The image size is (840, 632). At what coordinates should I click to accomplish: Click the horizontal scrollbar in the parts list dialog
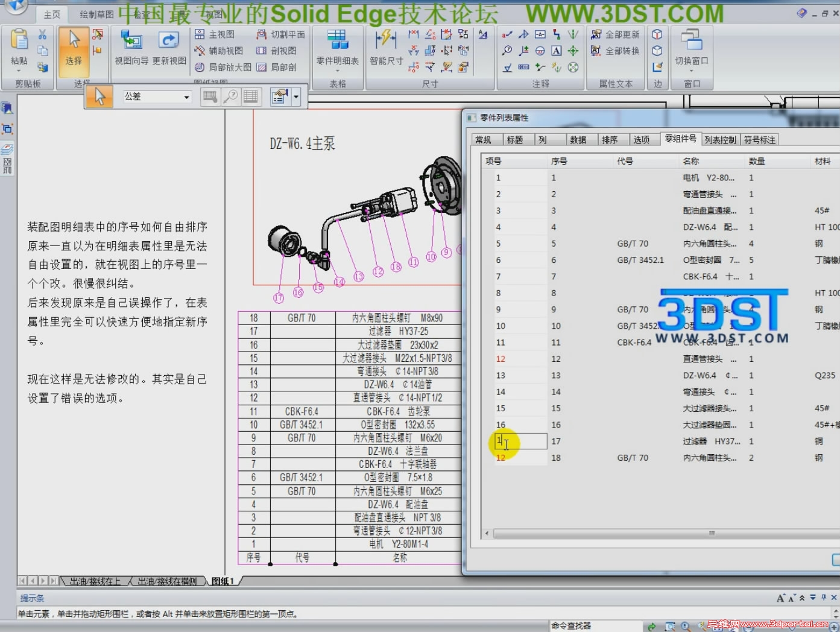[x=666, y=534]
